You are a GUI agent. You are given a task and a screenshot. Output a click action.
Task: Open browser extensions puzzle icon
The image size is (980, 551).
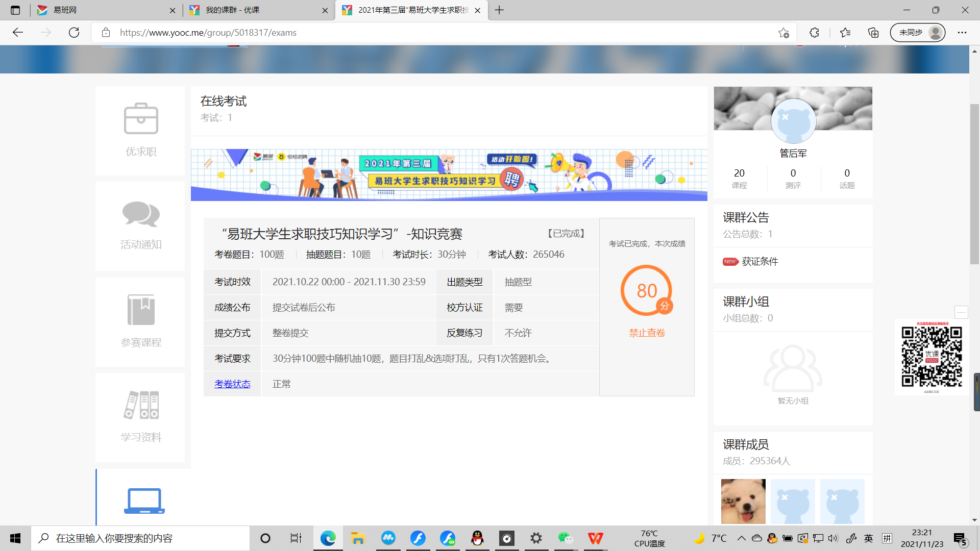coord(814,33)
